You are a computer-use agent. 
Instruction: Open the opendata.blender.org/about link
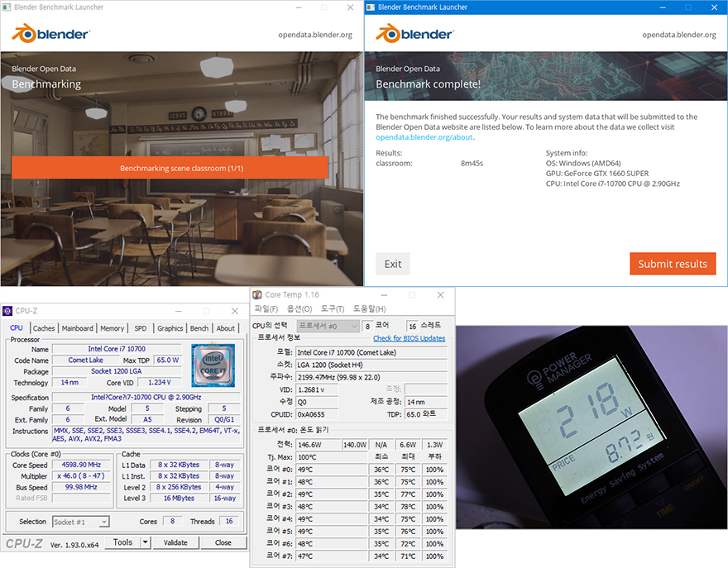424,137
